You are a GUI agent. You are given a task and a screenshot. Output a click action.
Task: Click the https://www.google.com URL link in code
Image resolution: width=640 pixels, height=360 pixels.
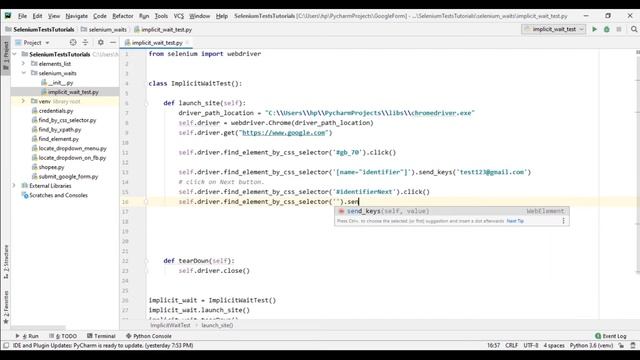284,133
